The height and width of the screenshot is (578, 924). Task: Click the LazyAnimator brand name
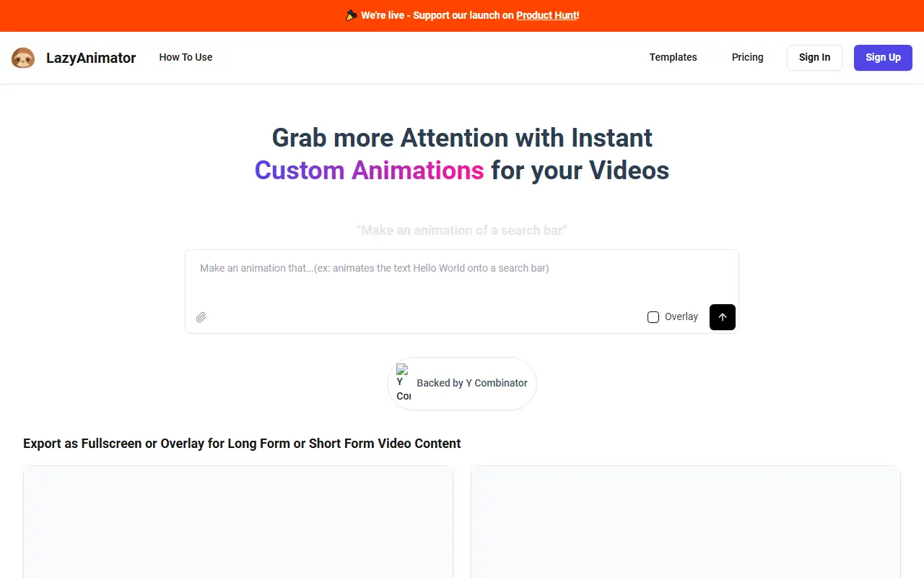91,58
